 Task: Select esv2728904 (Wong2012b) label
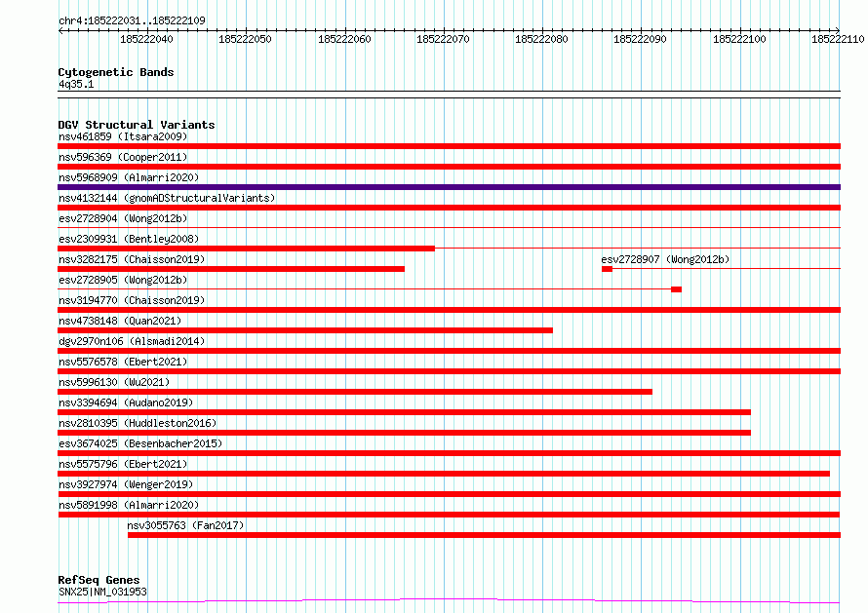coord(123,218)
